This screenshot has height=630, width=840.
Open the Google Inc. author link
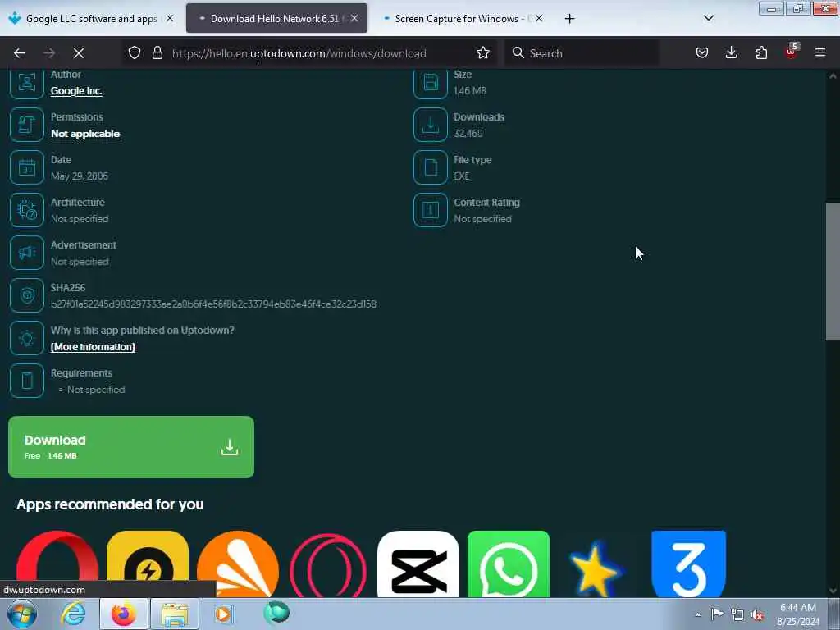click(x=76, y=91)
